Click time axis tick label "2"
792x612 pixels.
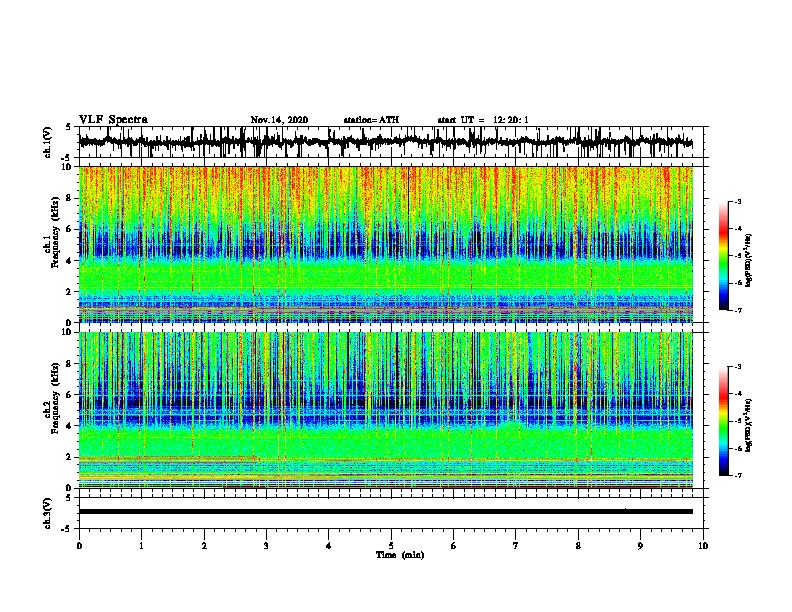coord(204,546)
